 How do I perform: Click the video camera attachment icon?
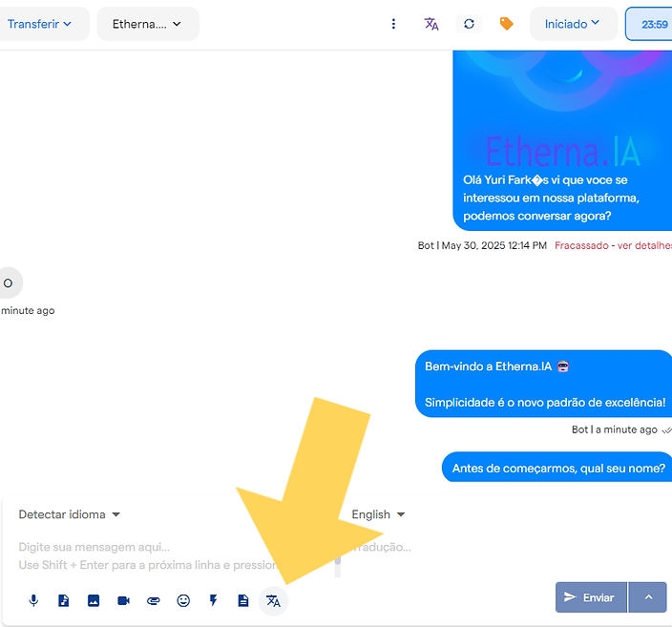(x=123, y=600)
